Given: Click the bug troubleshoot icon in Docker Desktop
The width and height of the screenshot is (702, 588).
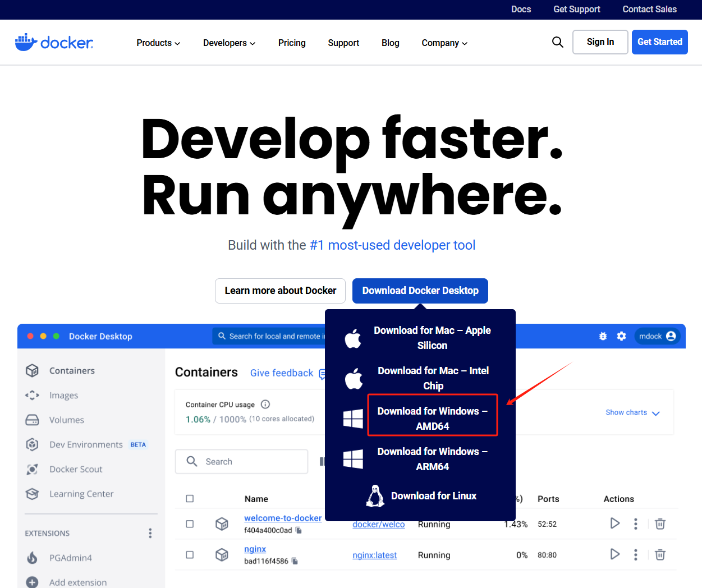Looking at the screenshot, I should click(603, 336).
